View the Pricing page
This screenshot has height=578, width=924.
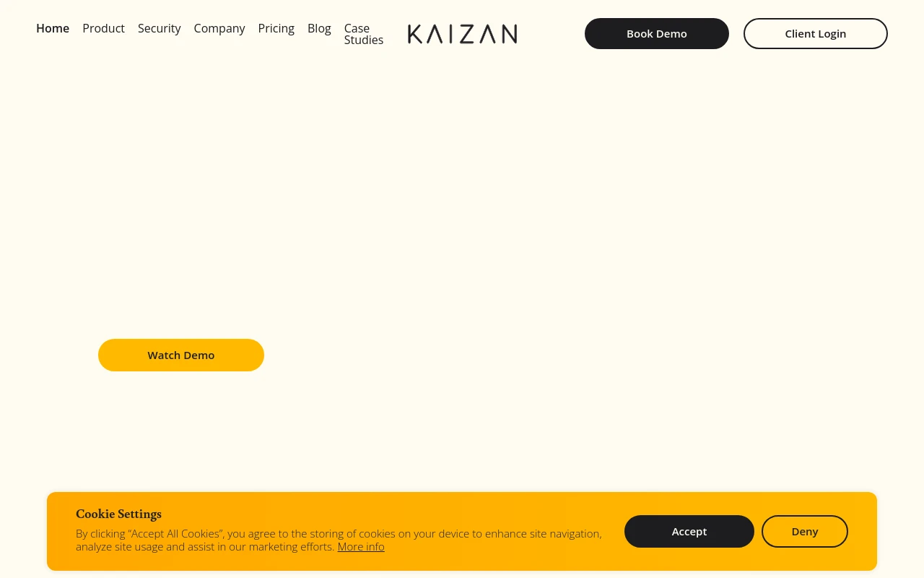276,28
